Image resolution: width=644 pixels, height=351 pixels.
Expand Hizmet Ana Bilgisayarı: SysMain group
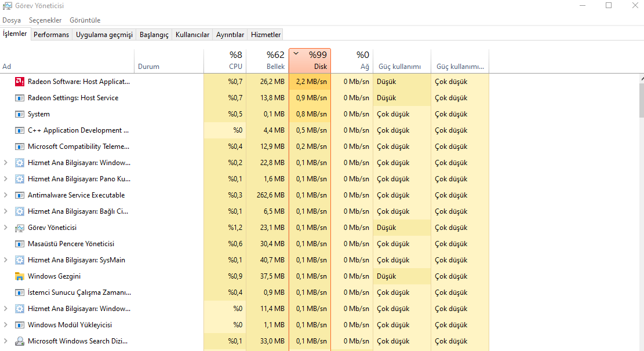tap(6, 260)
